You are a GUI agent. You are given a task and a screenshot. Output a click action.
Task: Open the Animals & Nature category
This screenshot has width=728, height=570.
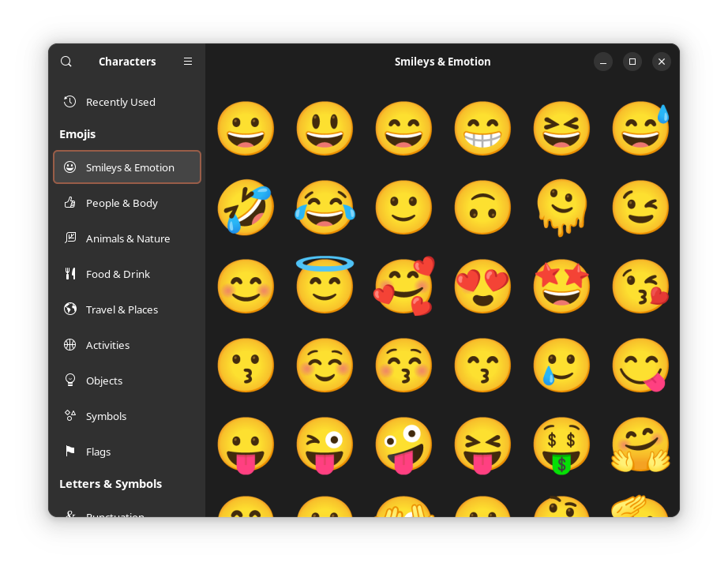[126, 238]
